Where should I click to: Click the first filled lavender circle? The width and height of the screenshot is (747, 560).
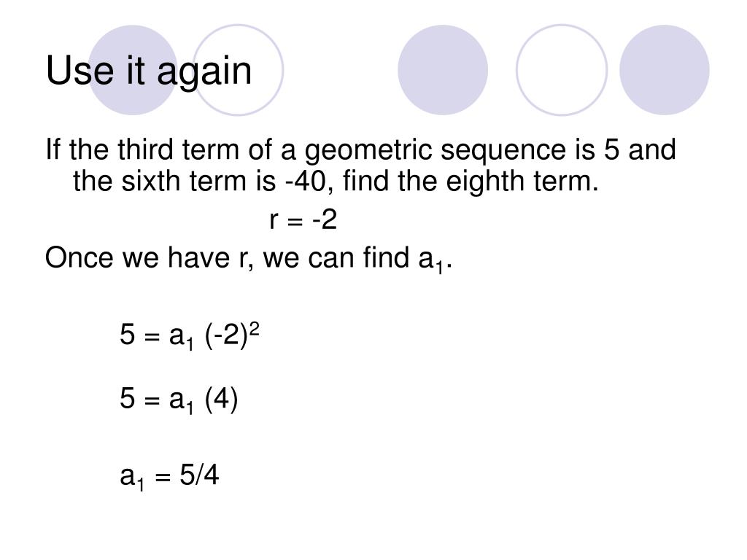click(x=133, y=70)
